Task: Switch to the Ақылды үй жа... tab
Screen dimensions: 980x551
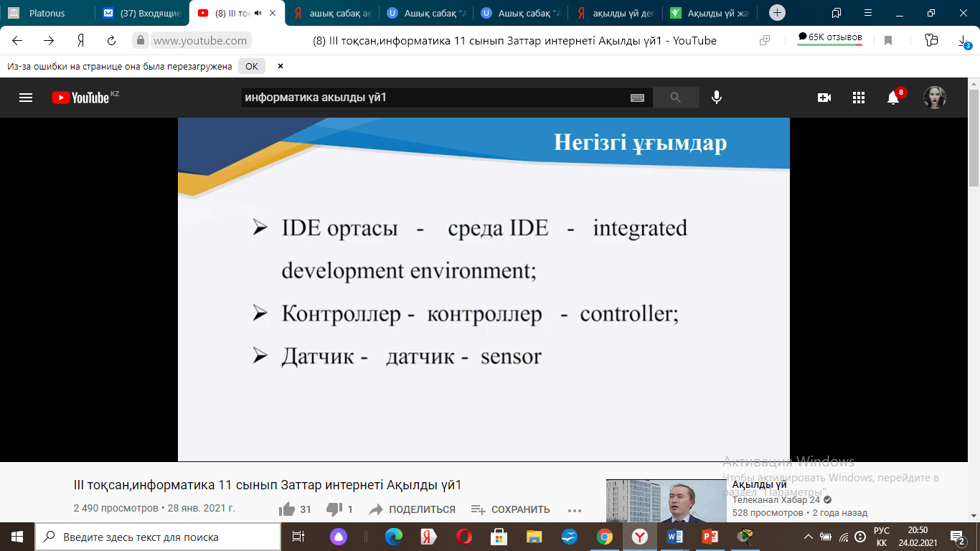Action: (711, 13)
